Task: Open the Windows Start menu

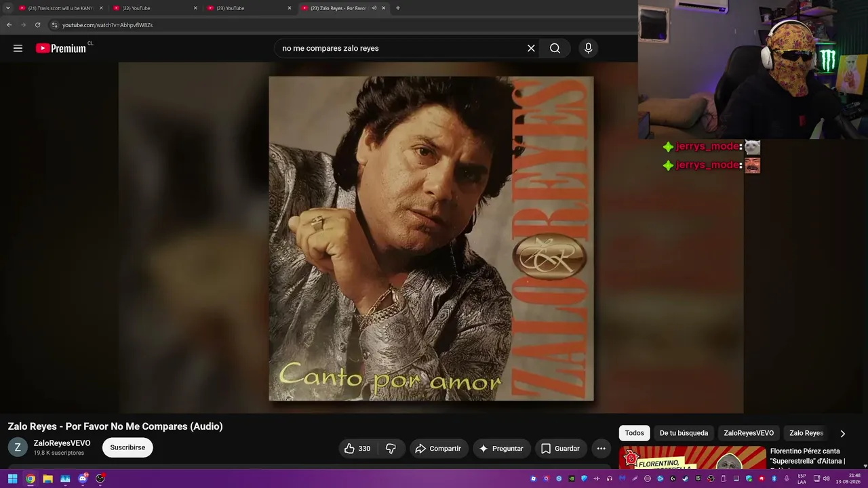Action: (12, 479)
